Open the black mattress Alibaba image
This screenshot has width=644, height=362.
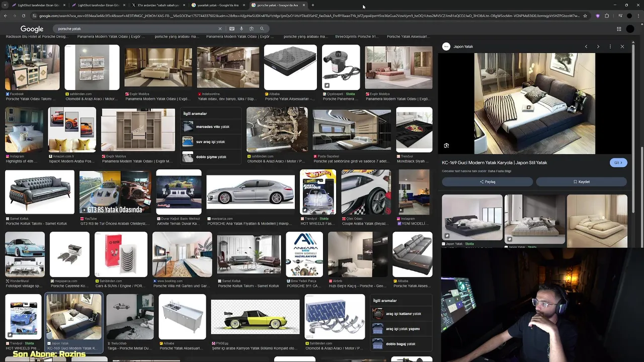coord(290,67)
